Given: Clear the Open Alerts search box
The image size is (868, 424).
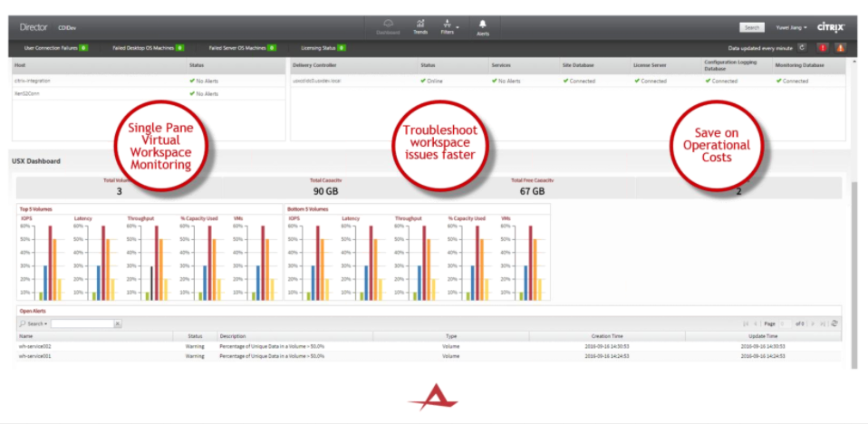Looking at the screenshot, I should coord(117,323).
